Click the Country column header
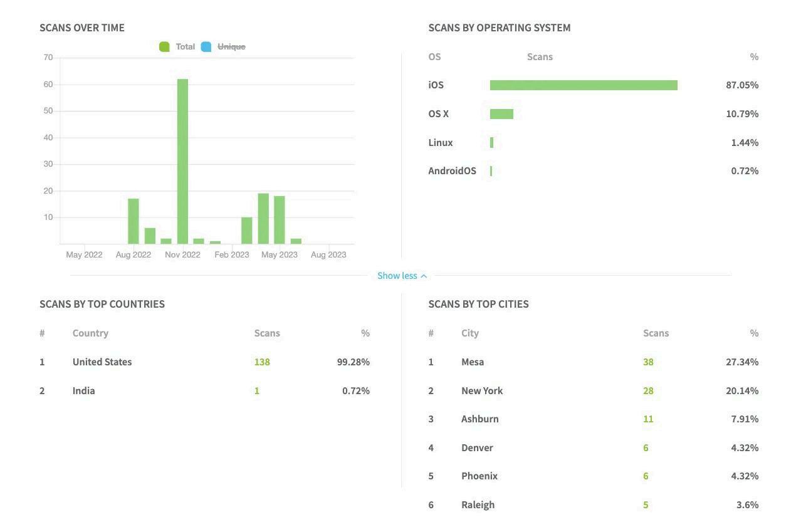 point(90,333)
